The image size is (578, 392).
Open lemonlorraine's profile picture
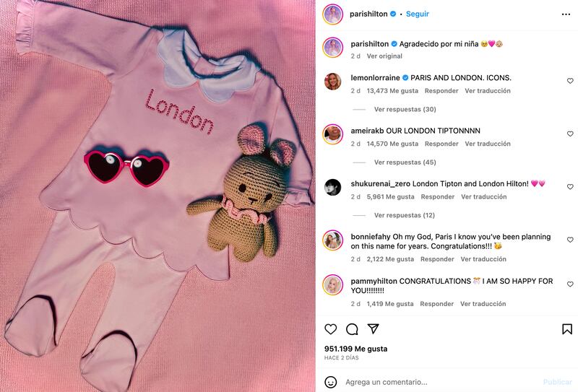332,81
